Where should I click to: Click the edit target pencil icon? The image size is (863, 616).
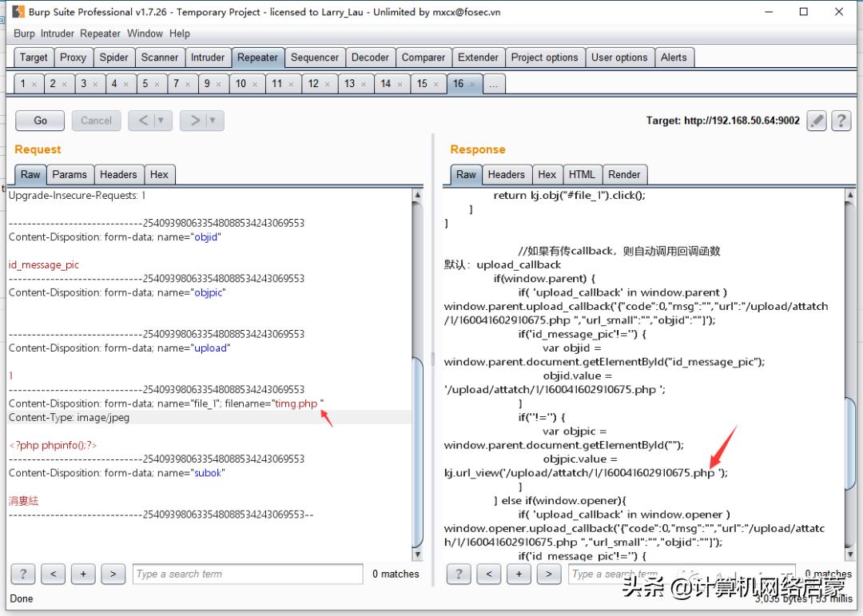click(x=817, y=121)
